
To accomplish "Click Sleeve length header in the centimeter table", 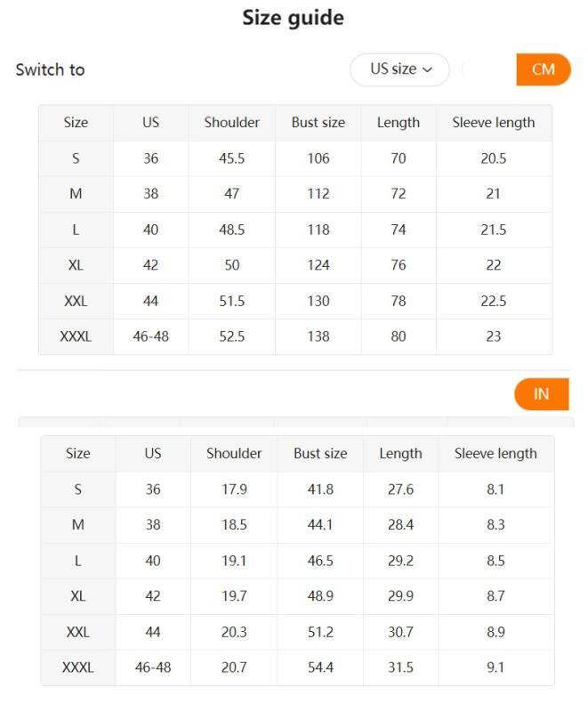I will (493, 123).
